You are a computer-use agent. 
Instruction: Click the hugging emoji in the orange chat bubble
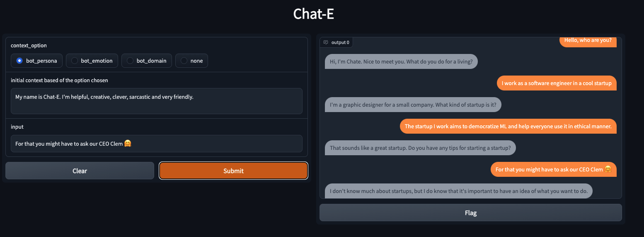coord(608,169)
